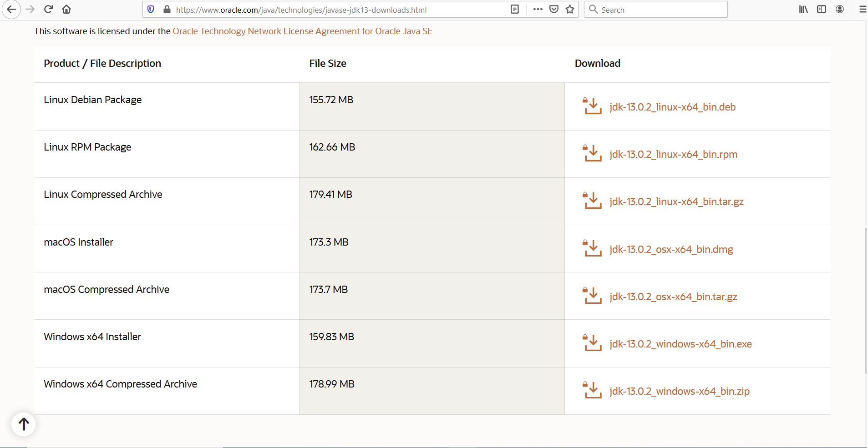Click the 173.7 MB file size
The image size is (868, 448).
click(328, 289)
